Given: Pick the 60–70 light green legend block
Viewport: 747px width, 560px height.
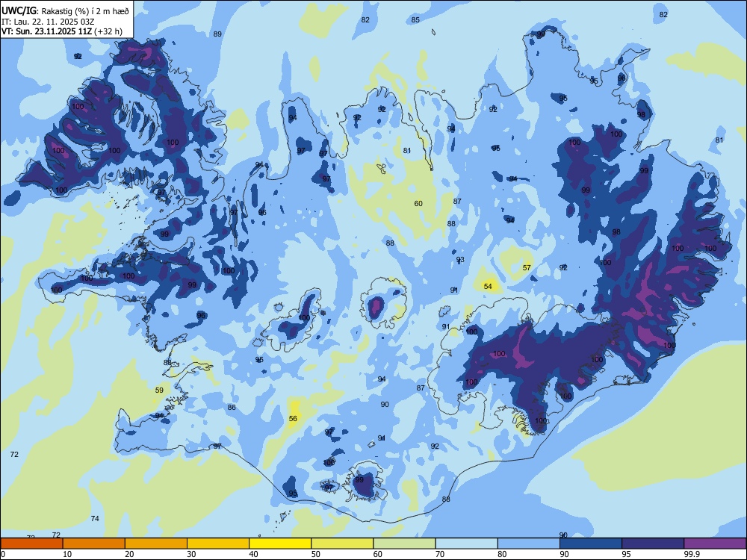Looking at the screenshot, I should tap(404, 544).
